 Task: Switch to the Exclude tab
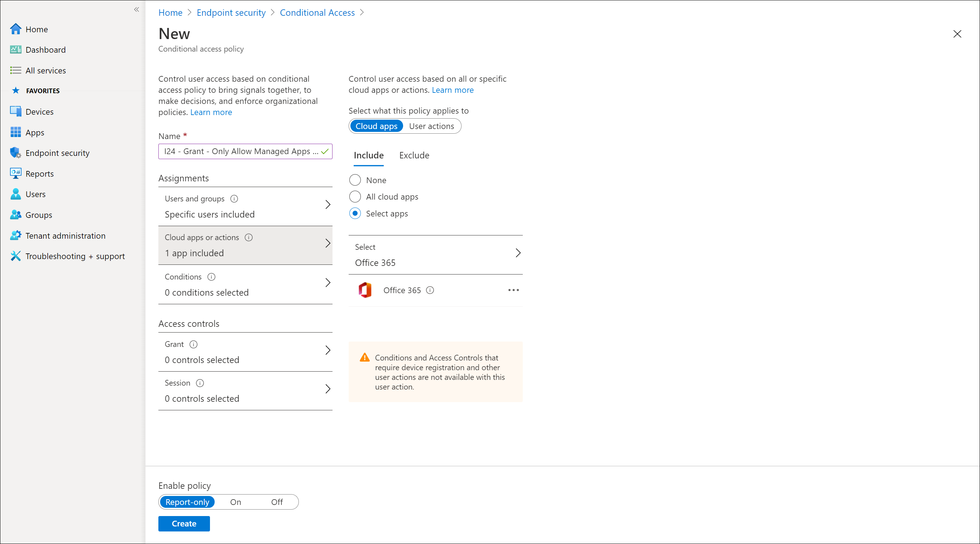coord(414,155)
